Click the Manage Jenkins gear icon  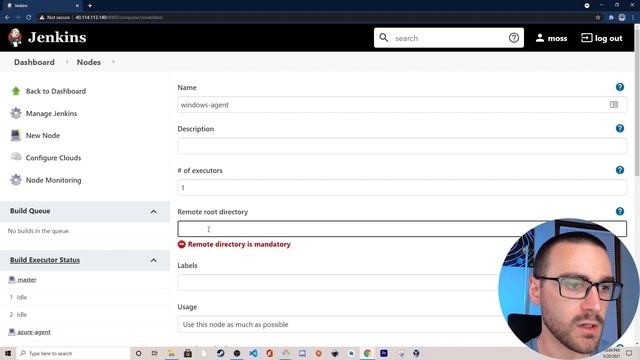(16, 113)
